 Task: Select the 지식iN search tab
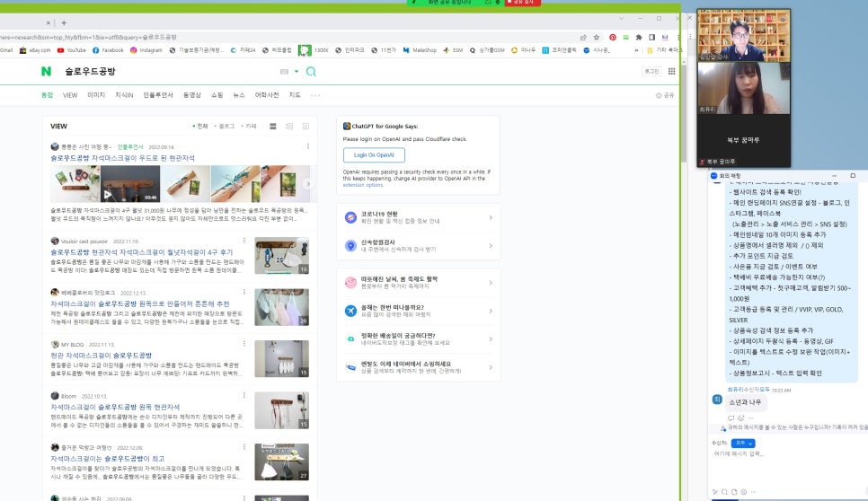124,95
